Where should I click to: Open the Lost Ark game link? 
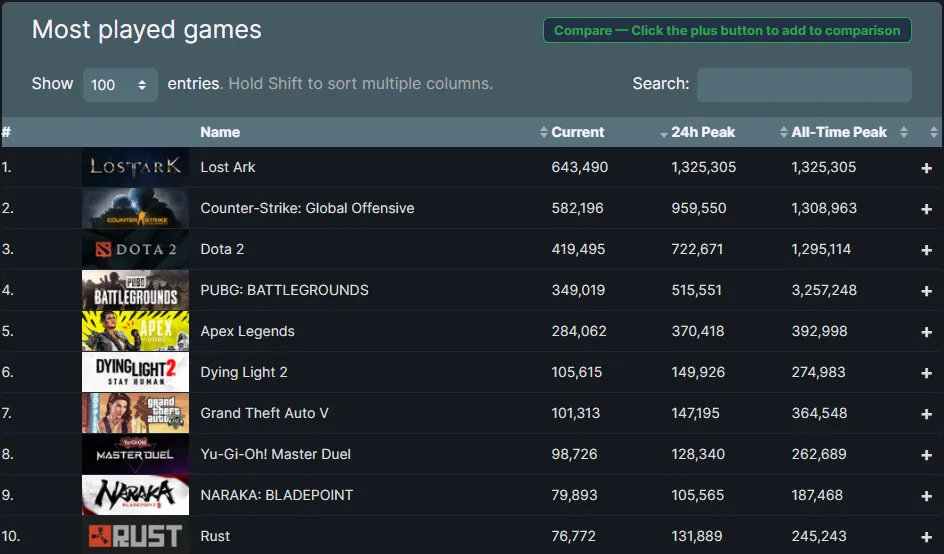pos(228,167)
